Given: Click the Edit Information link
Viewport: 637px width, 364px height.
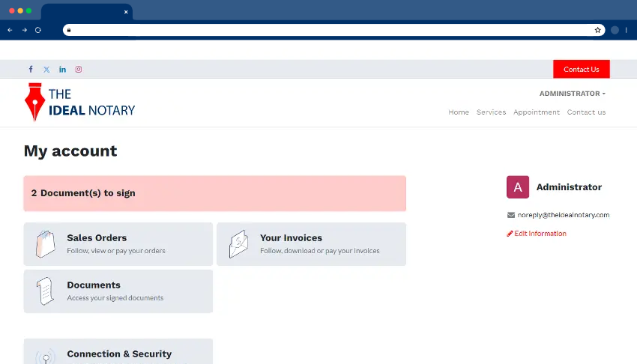Looking at the screenshot, I should (537, 234).
